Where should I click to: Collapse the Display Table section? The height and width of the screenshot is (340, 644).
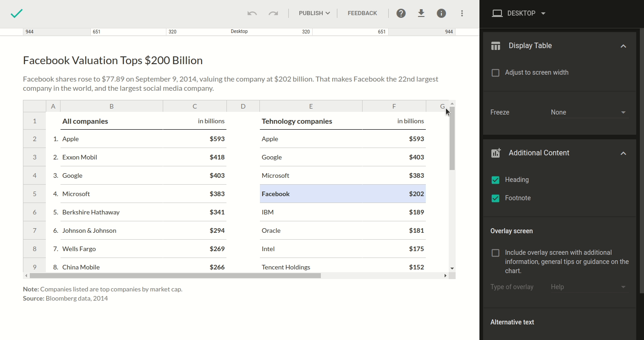pyautogui.click(x=623, y=46)
